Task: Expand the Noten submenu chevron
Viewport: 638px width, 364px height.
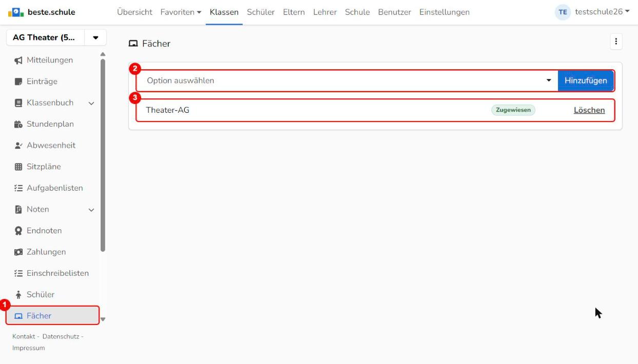Action: coord(91,210)
